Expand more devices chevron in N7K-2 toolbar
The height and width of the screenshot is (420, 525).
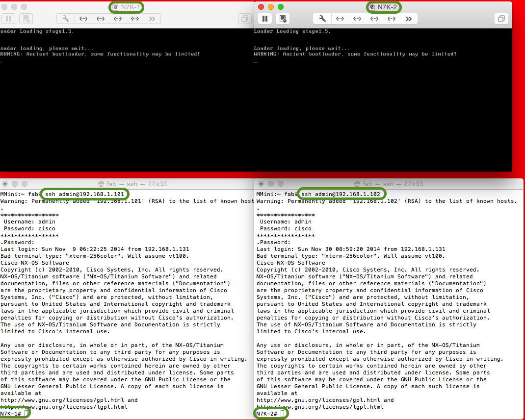(409, 19)
